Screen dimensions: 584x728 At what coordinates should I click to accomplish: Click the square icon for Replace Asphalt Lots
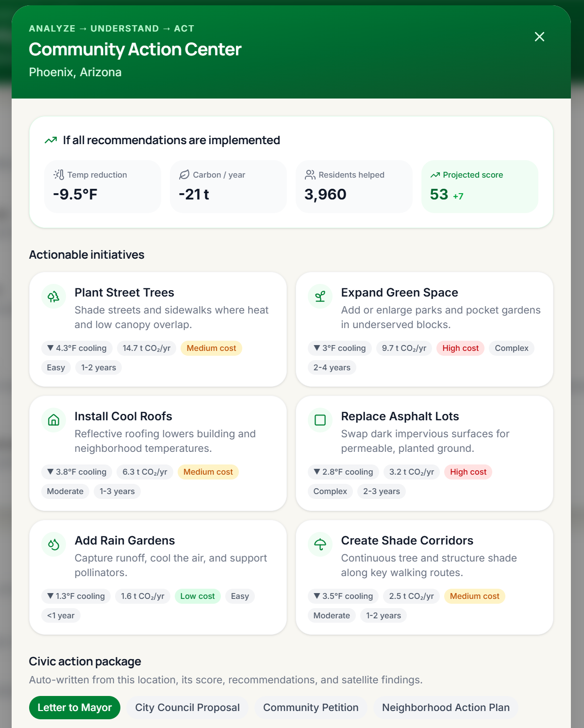320,420
